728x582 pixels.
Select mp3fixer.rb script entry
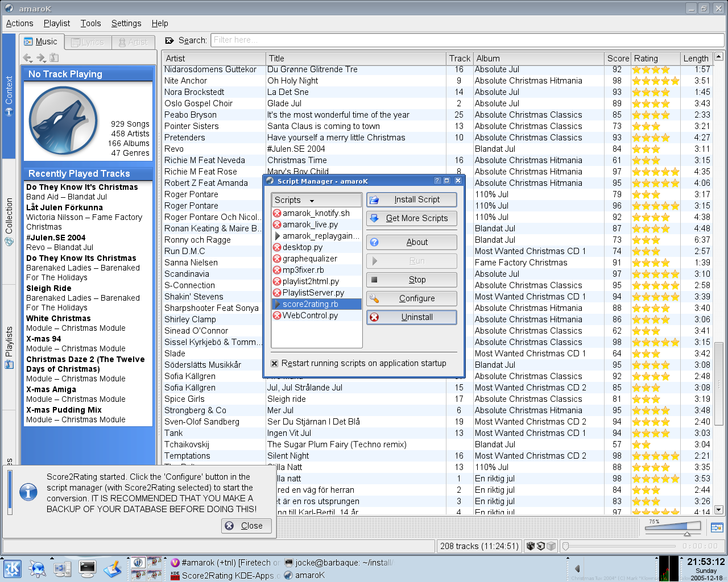(316, 270)
